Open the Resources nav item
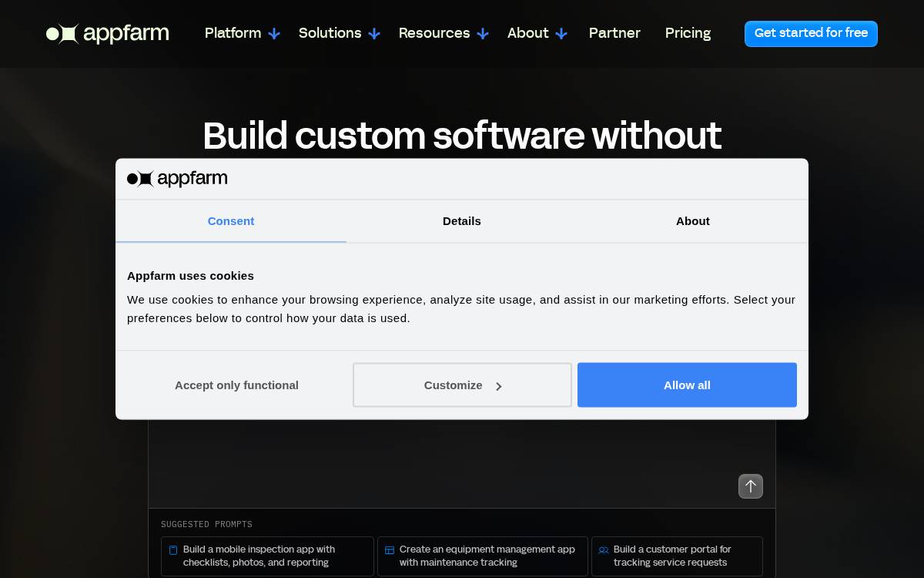The width and height of the screenshot is (924, 578). pos(434,33)
